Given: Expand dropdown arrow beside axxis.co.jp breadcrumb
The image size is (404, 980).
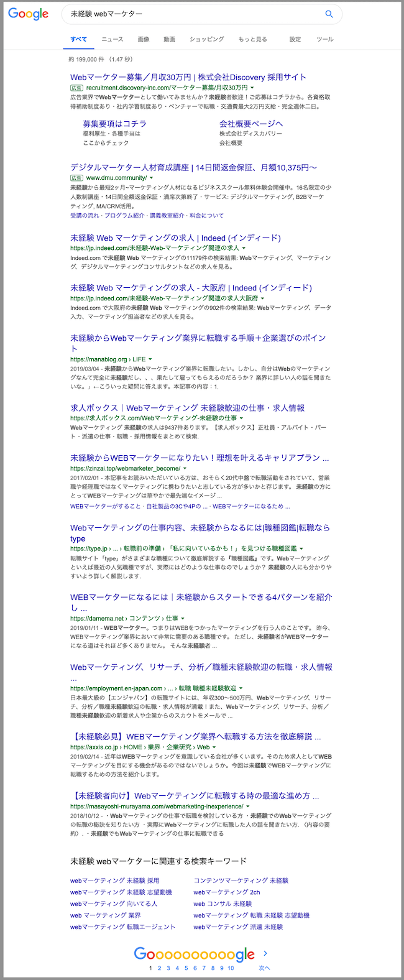Looking at the screenshot, I should (214, 747).
